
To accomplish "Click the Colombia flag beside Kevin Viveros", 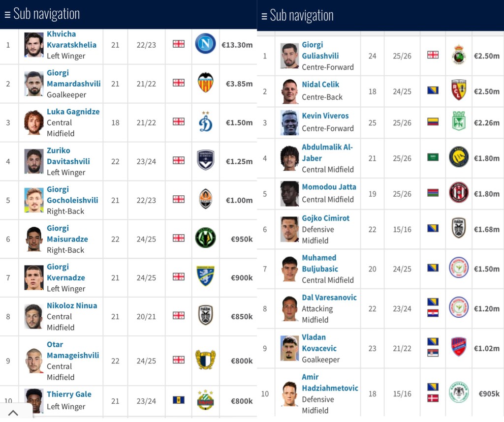I will [x=433, y=121].
